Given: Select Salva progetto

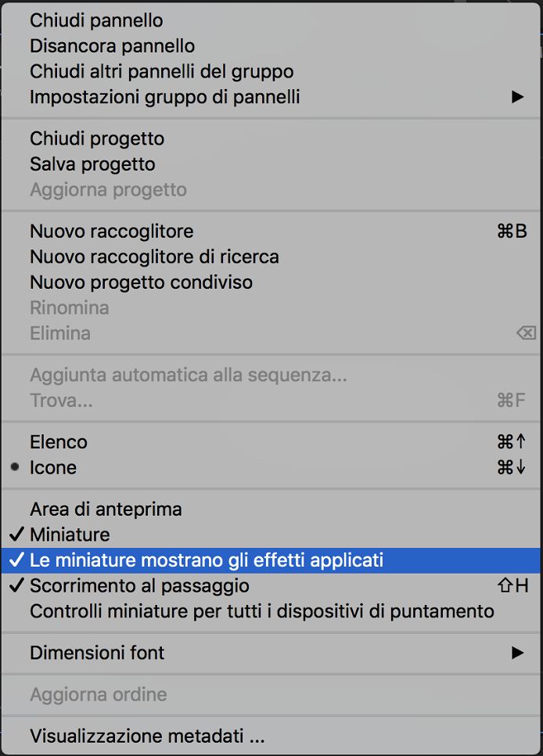Looking at the screenshot, I should [x=92, y=164].
